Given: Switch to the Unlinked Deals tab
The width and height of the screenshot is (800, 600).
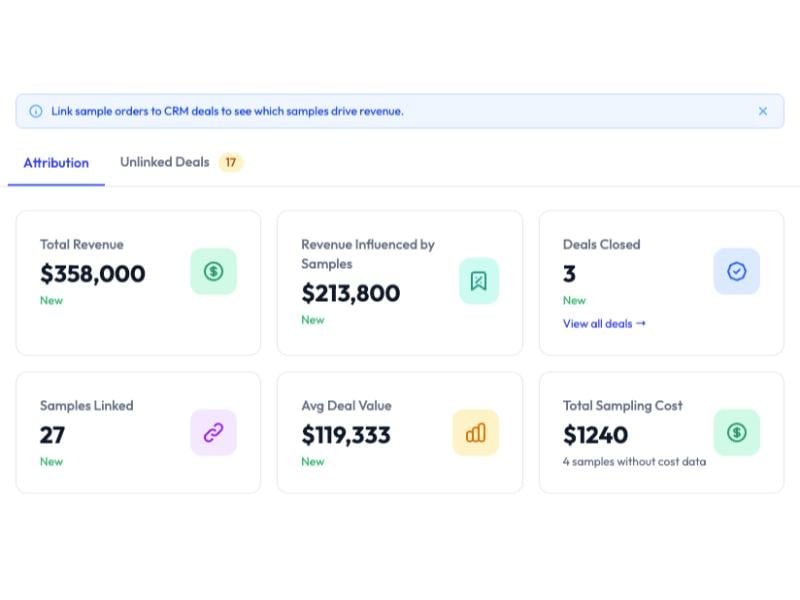Looking at the screenshot, I should 163,162.
